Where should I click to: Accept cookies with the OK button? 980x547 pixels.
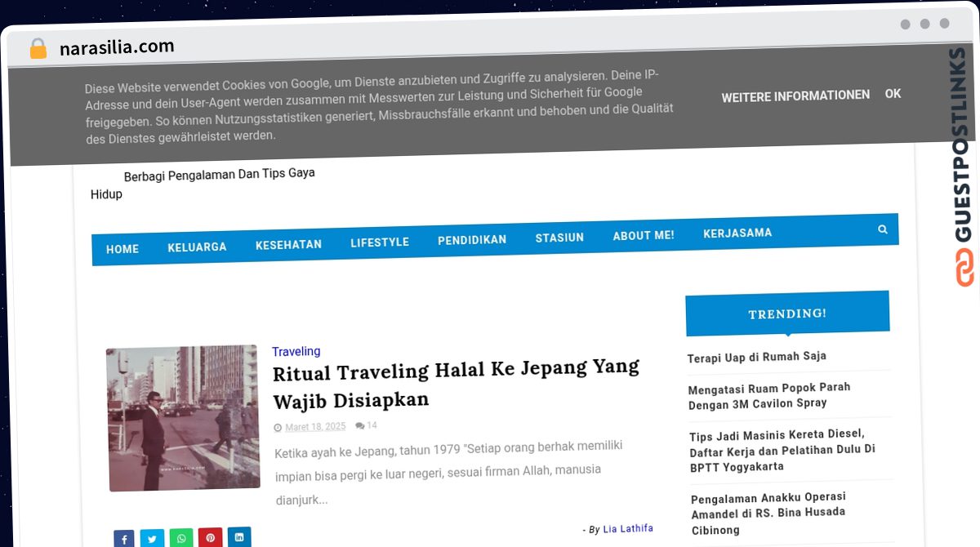click(x=893, y=94)
